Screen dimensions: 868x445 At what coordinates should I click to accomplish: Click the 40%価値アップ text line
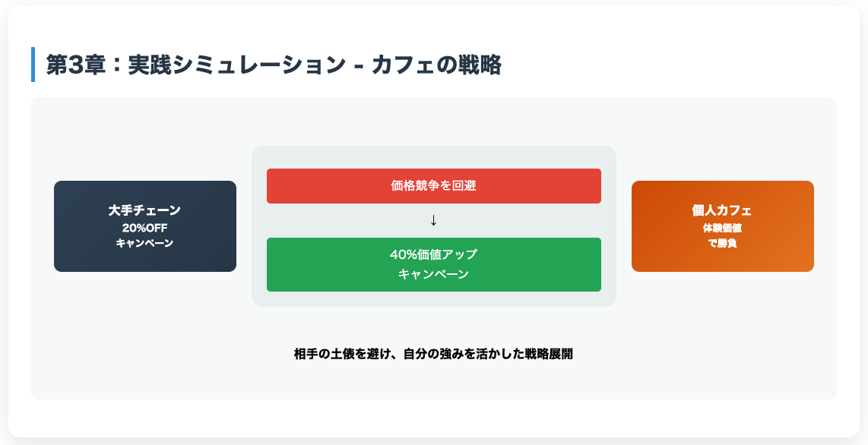point(433,254)
